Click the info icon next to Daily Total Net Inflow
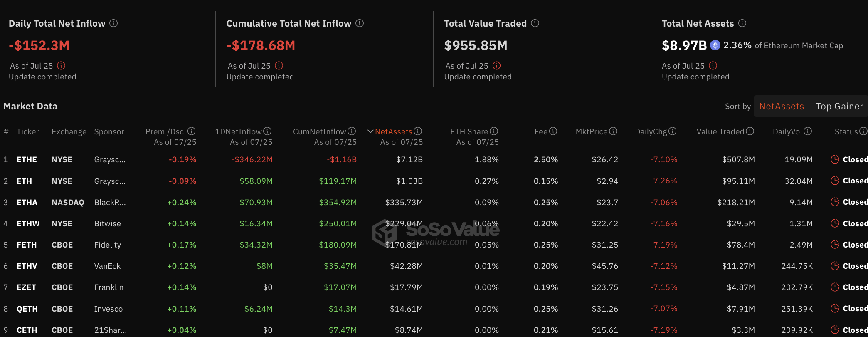The width and height of the screenshot is (868, 337). pos(113,23)
